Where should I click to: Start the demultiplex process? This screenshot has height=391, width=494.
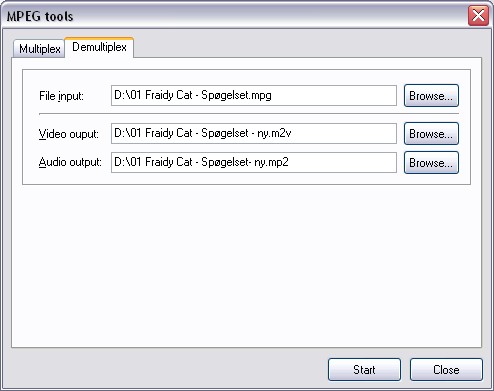364,370
